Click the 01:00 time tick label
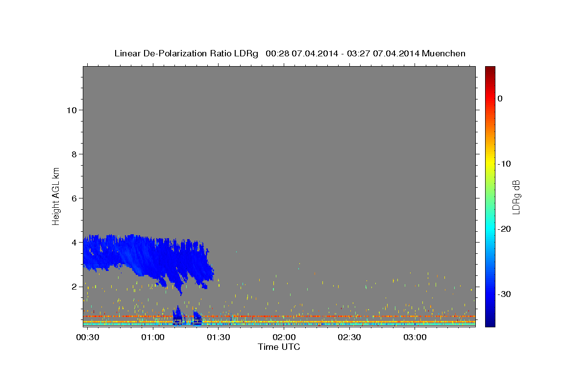Image resolution: width=588 pixels, height=392 pixels. pos(153,338)
